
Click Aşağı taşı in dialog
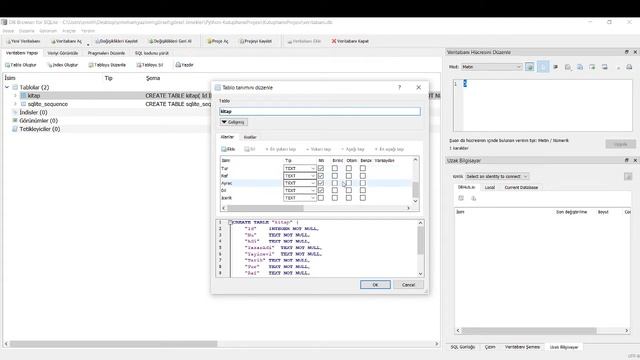point(353,149)
